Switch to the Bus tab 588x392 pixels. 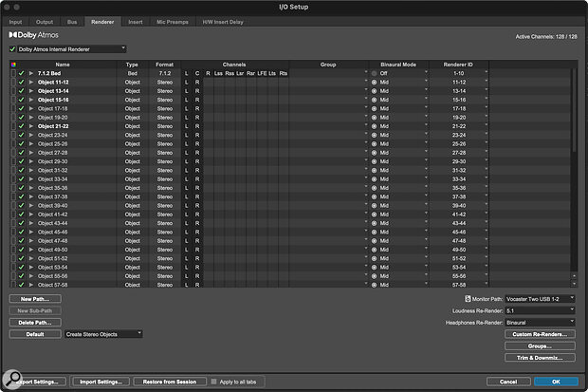click(72, 22)
